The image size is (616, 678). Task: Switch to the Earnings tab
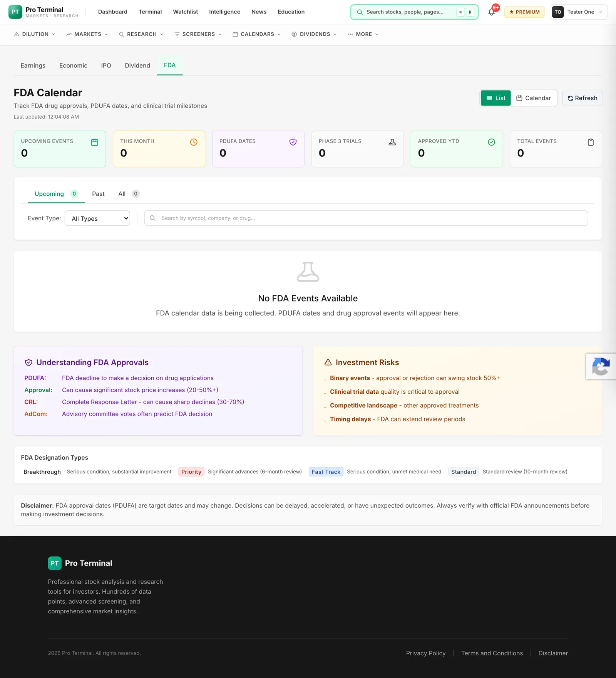click(x=33, y=65)
